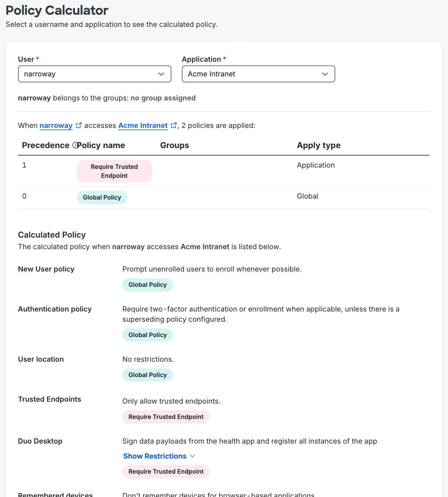Open the Application dropdown showing Acme Intranet
This screenshot has width=448, height=497.
tap(258, 74)
